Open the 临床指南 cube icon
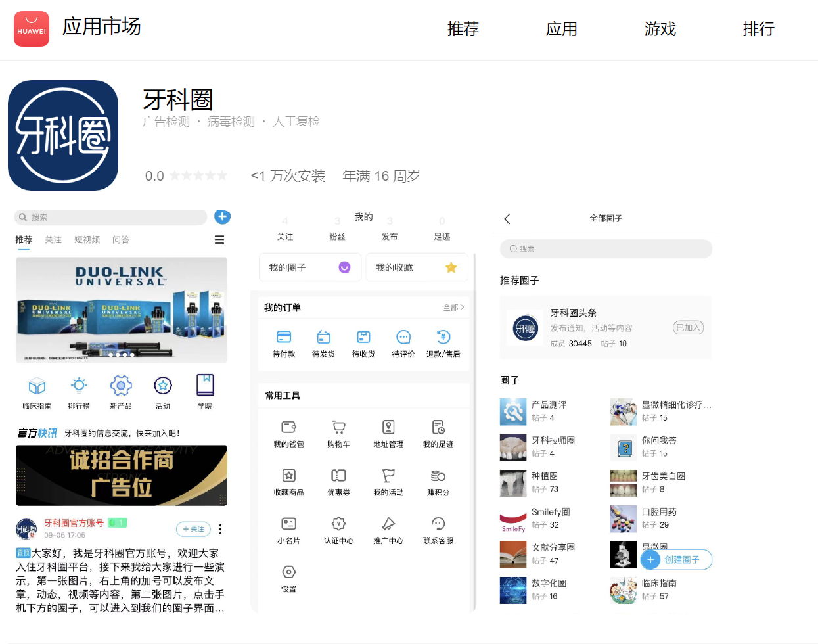Screen dimensions: 818x644 [x=37, y=386]
